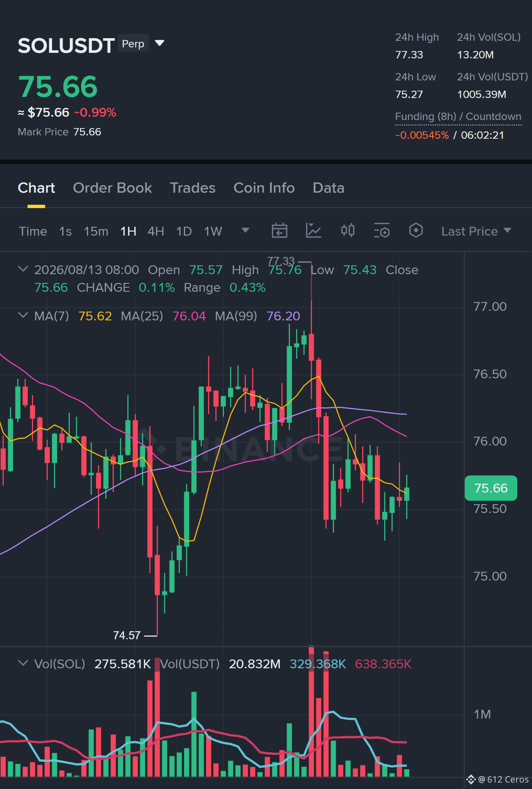Switch to the Order Book tab

pyautogui.click(x=112, y=188)
